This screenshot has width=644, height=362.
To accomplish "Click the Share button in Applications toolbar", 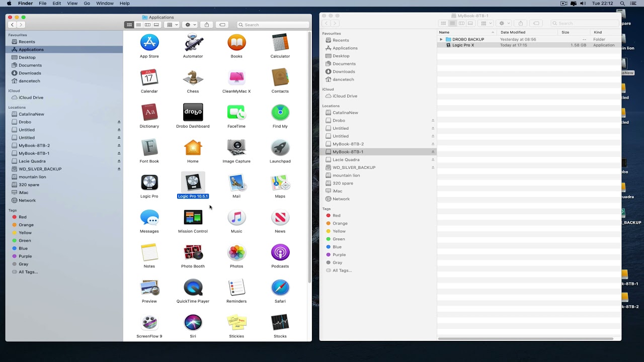I will pyautogui.click(x=207, y=25).
